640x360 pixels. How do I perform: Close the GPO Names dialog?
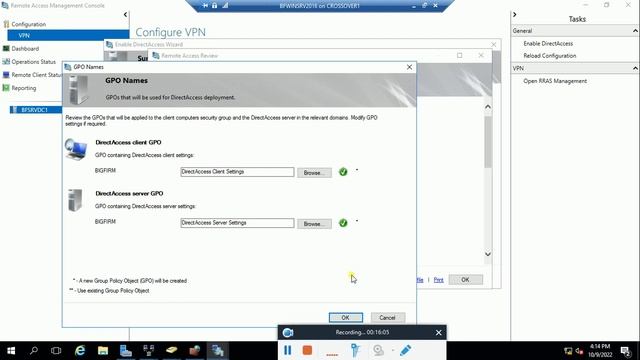point(409,67)
